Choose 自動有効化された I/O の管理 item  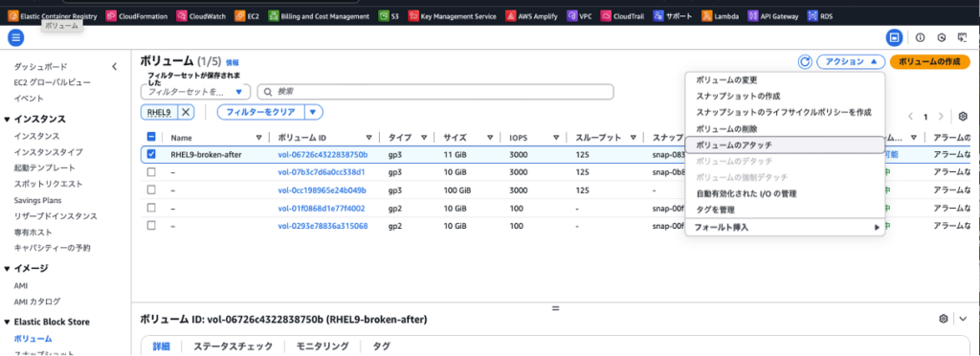coord(785,193)
